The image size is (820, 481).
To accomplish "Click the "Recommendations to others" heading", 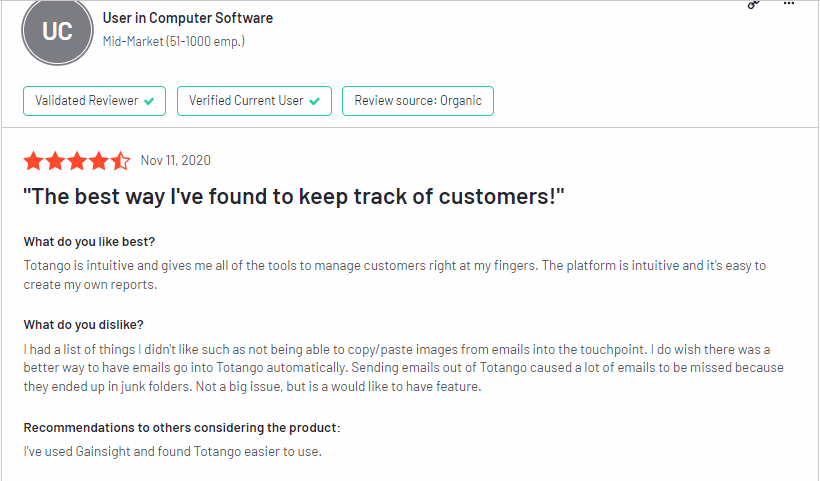I will (x=182, y=428).
